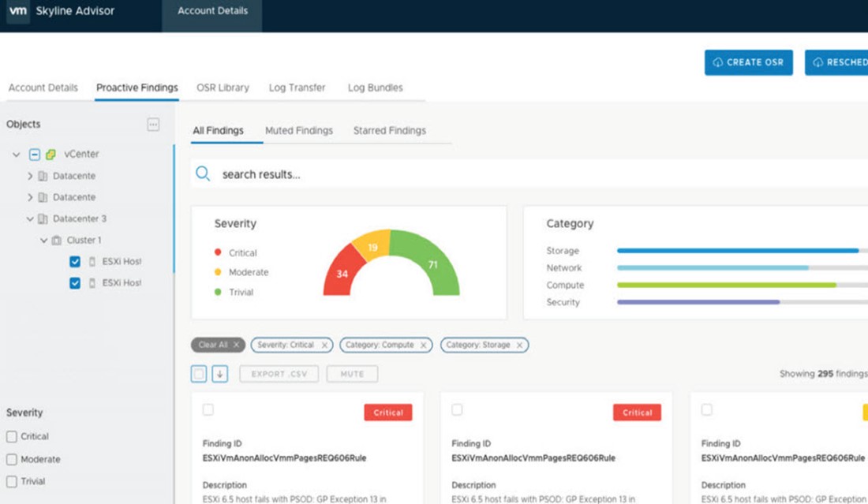Focus the search results input field

coord(529,174)
